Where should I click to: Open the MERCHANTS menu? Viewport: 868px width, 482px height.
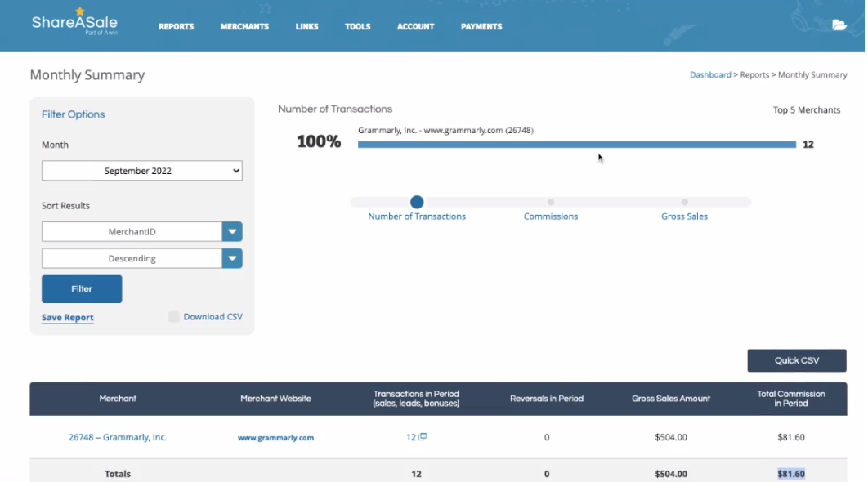[x=244, y=27]
